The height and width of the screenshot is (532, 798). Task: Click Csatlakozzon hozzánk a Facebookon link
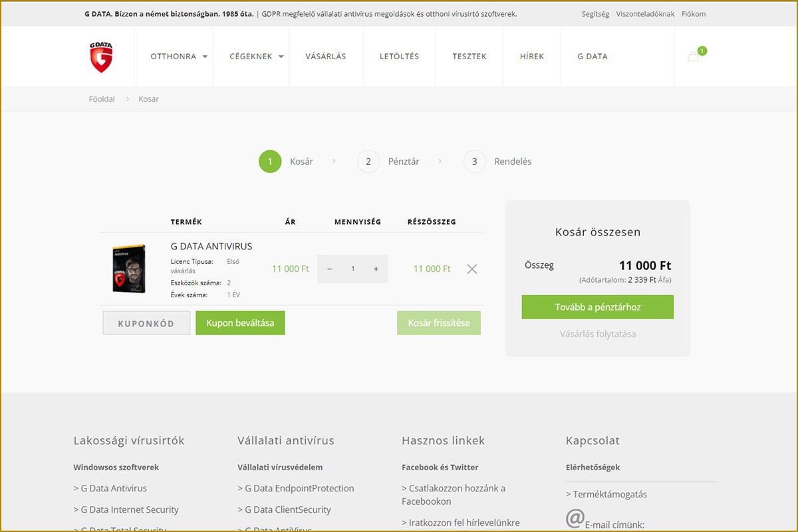click(454, 495)
